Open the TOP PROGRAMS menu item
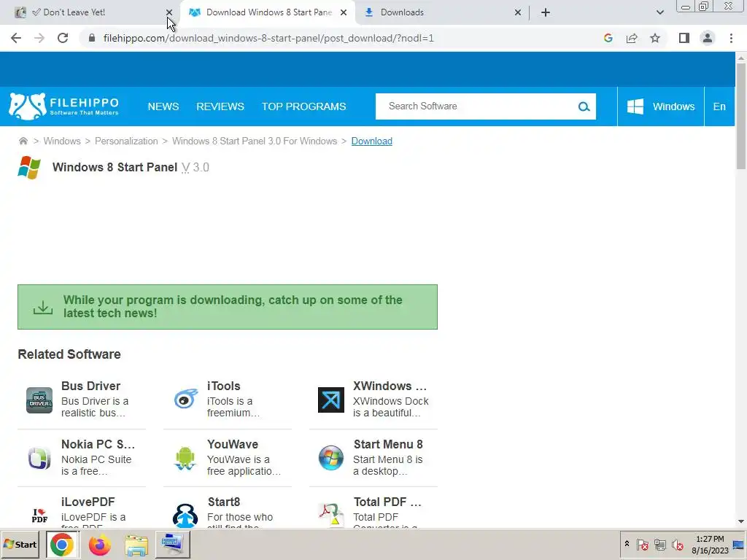Viewport: 747px width, 560px height. click(x=304, y=106)
